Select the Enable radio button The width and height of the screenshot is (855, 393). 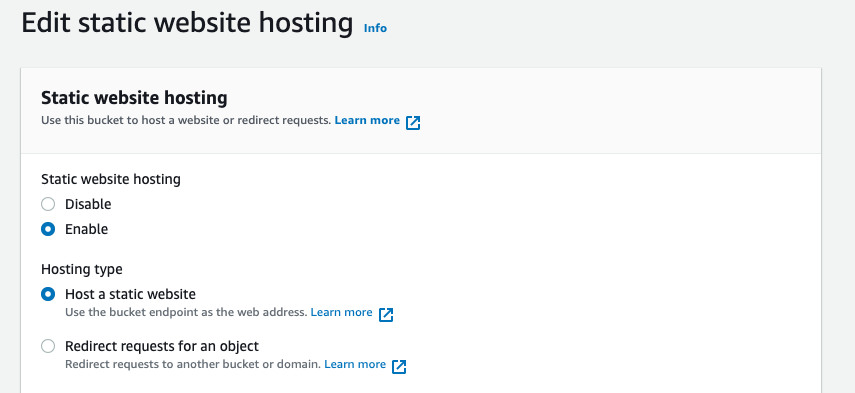tap(48, 229)
